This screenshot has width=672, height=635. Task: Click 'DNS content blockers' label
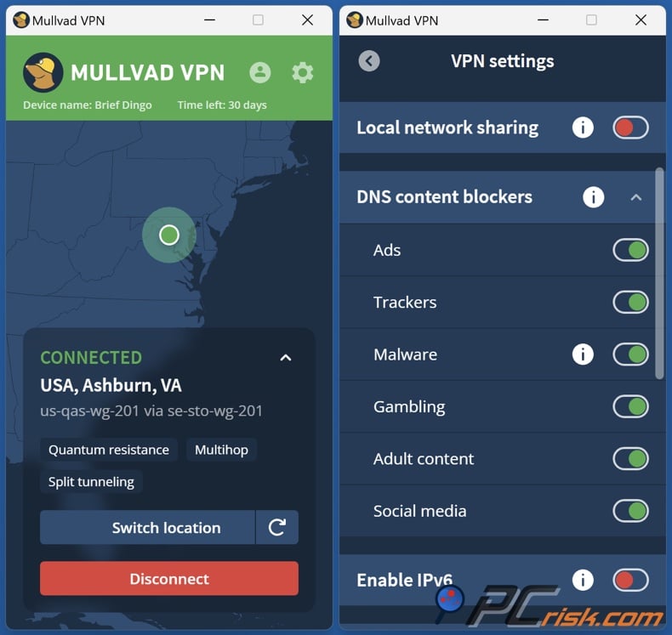(444, 197)
